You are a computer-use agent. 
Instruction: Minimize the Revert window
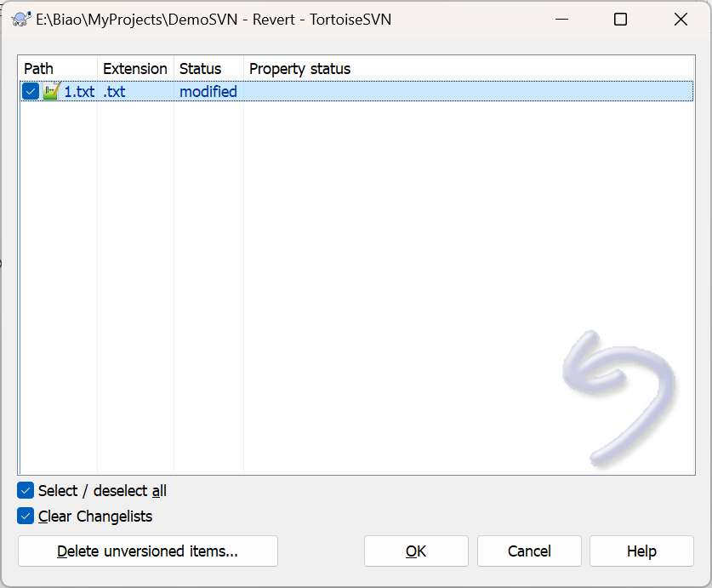[x=561, y=20]
